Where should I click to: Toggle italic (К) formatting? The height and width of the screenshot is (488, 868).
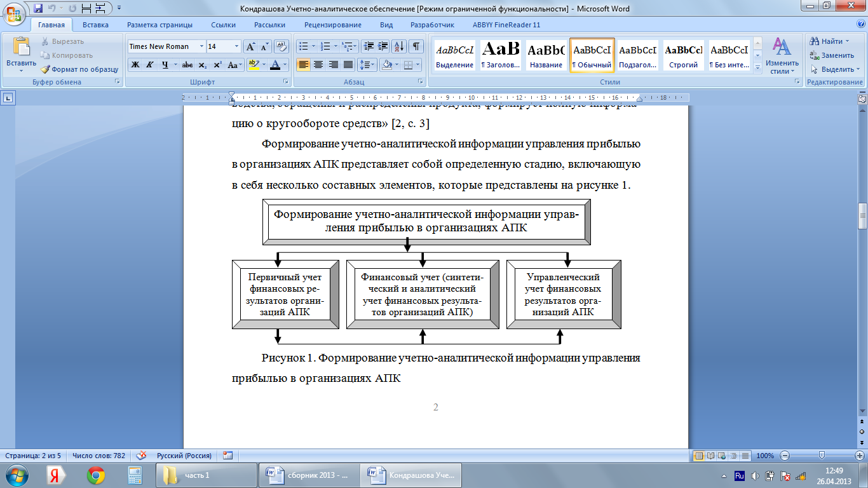coord(150,65)
